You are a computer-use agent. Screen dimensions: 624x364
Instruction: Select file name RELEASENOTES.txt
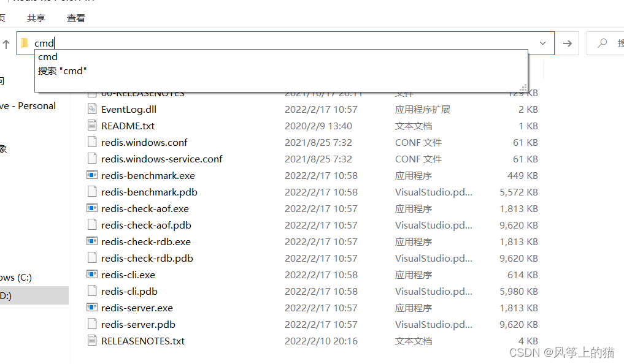coord(143,341)
